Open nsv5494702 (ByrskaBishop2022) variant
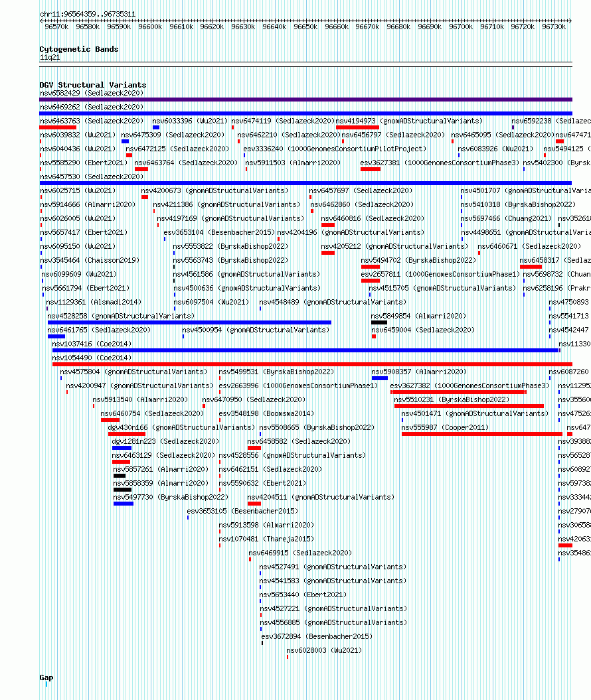 point(418,260)
